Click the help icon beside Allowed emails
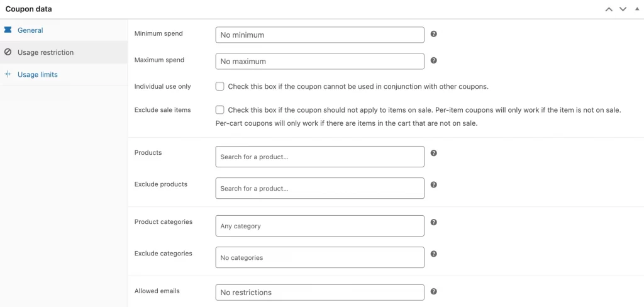The height and width of the screenshot is (307, 644). click(x=434, y=291)
